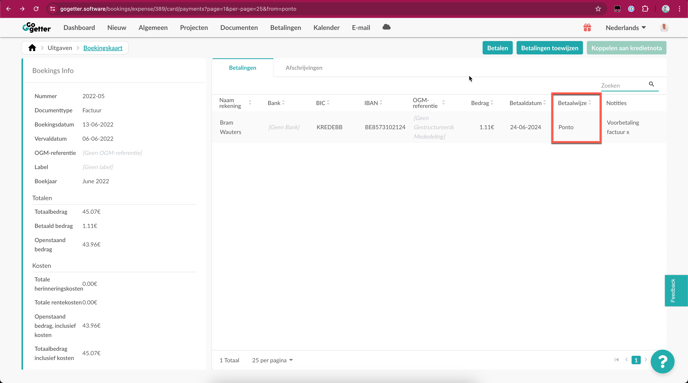Open the Nederlands language dropdown
The height and width of the screenshot is (383, 688).
[x=626, y=28]
